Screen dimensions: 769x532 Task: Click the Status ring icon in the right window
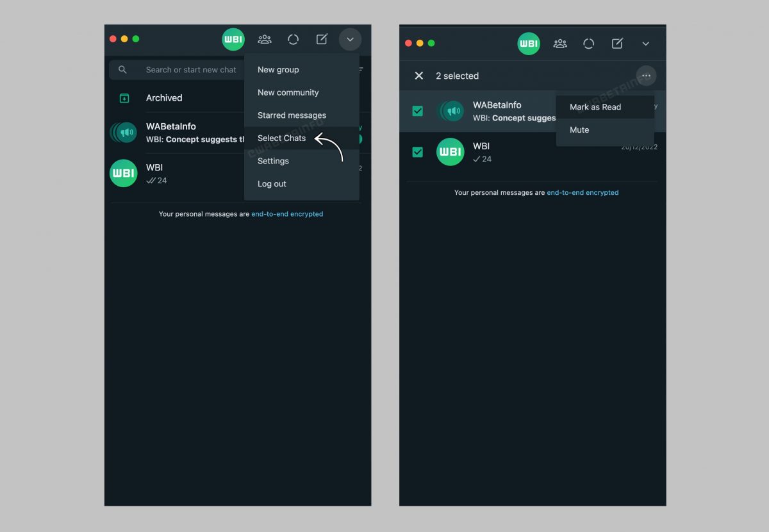pyautogui.click(x=588, y=44)
